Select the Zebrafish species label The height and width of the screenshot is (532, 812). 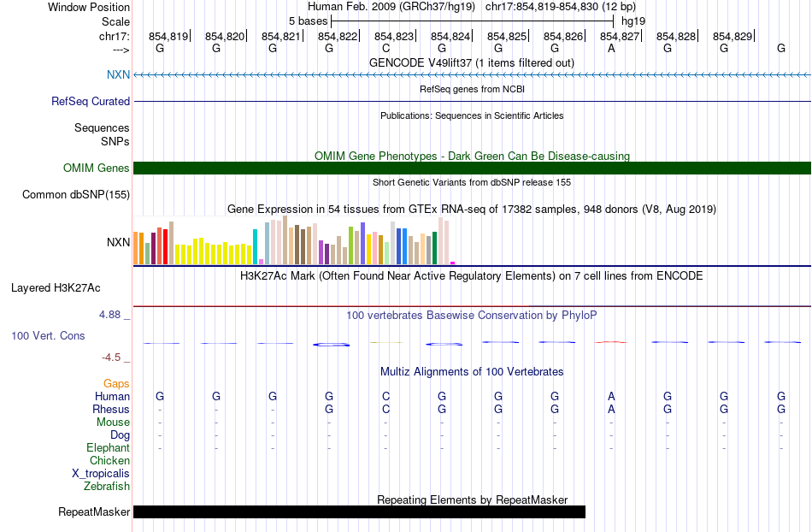(x=106, y=486)
